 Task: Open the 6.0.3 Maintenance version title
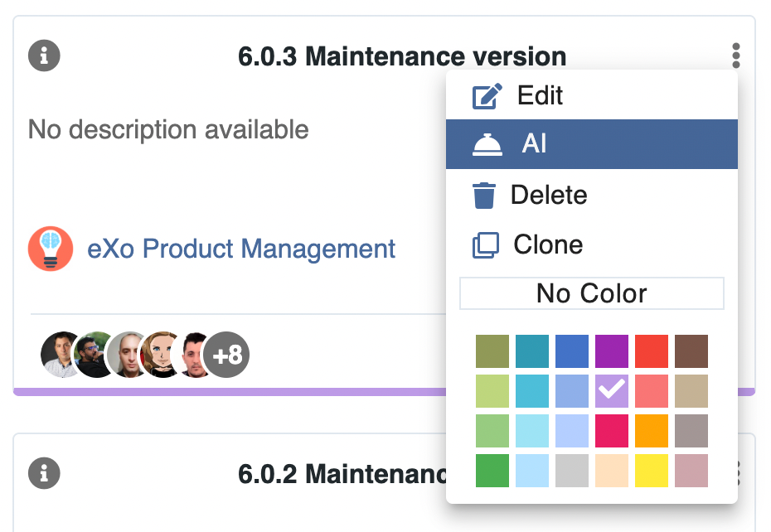pyautogui.click(x=402, y=56)
